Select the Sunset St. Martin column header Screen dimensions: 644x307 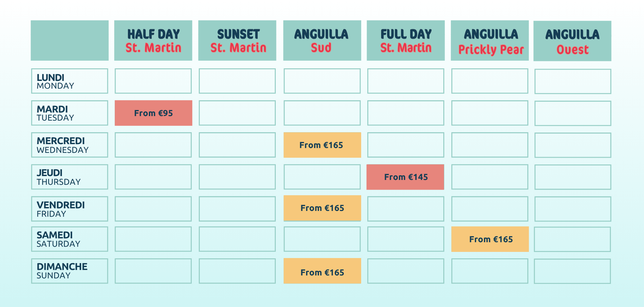click(x=237, y=41)
